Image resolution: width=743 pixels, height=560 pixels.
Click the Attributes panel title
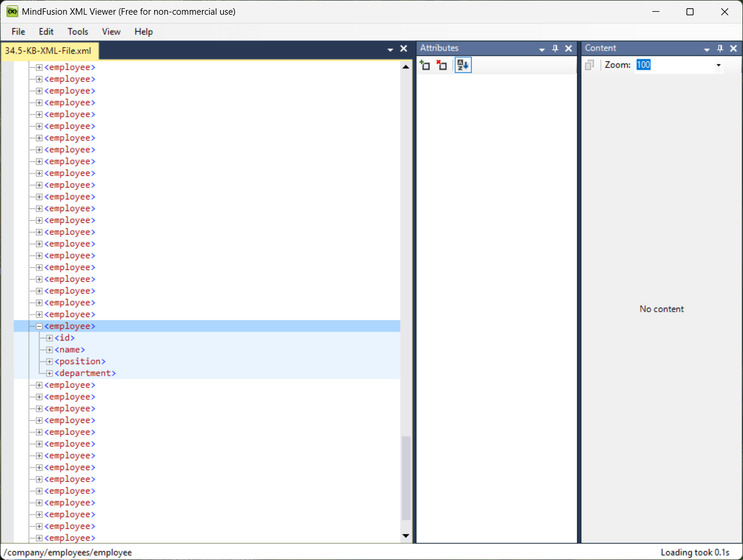(x=439, y=48)
